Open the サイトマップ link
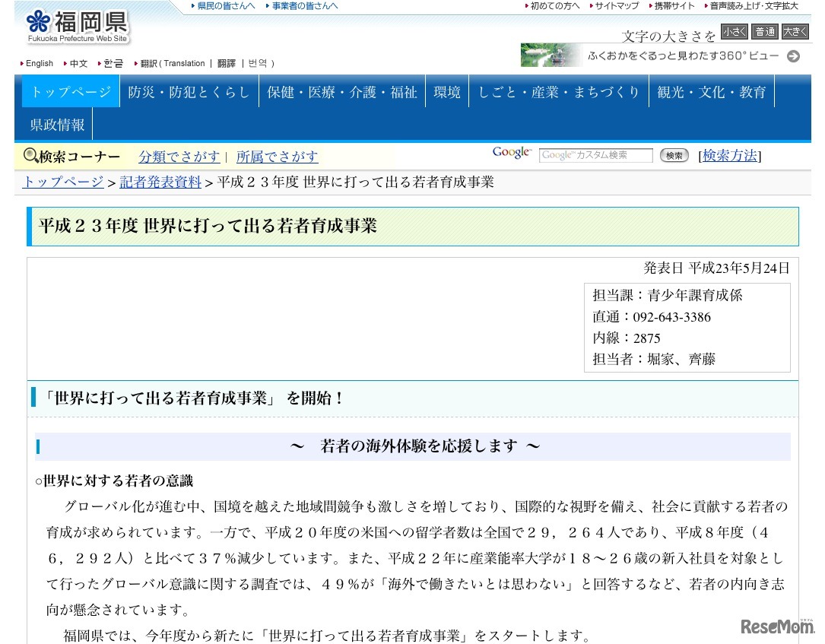Image resolution: width=825 pixels, height=644 pixels. pos(617,6)
